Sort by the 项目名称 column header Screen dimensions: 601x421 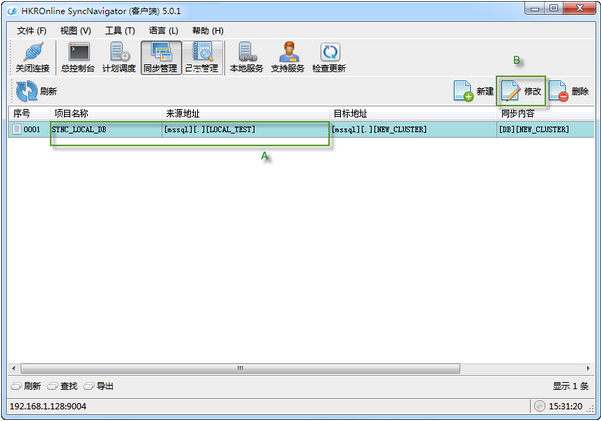click(106, 113)
